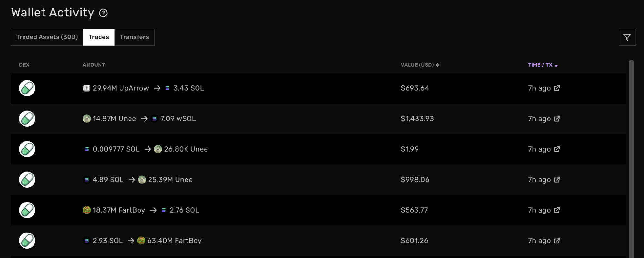Viewport: 644px width, 258px height.
Task: Open transaction link for 18.37M FartBoy trade
Action: point(557,210)
